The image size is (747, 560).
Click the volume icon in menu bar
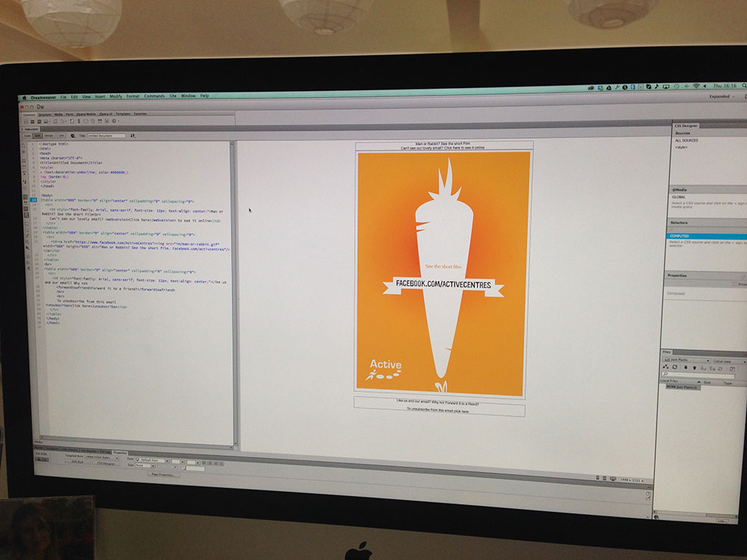click(x=706, y=86)
